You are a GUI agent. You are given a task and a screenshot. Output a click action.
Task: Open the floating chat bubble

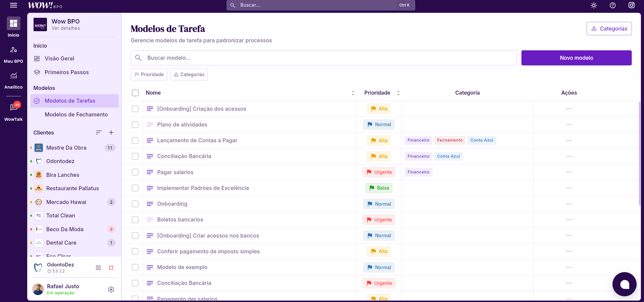coord(624,284)
